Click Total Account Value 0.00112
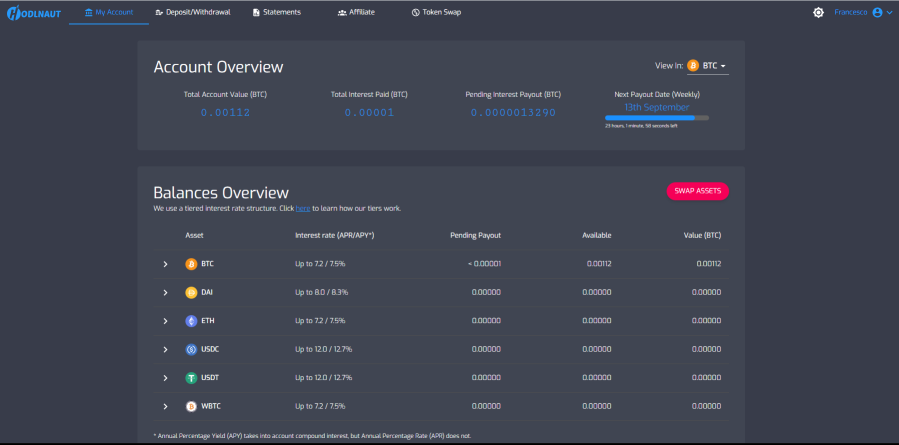The height and width of the screenshot is (445, 899). click(x=225, y=113)
